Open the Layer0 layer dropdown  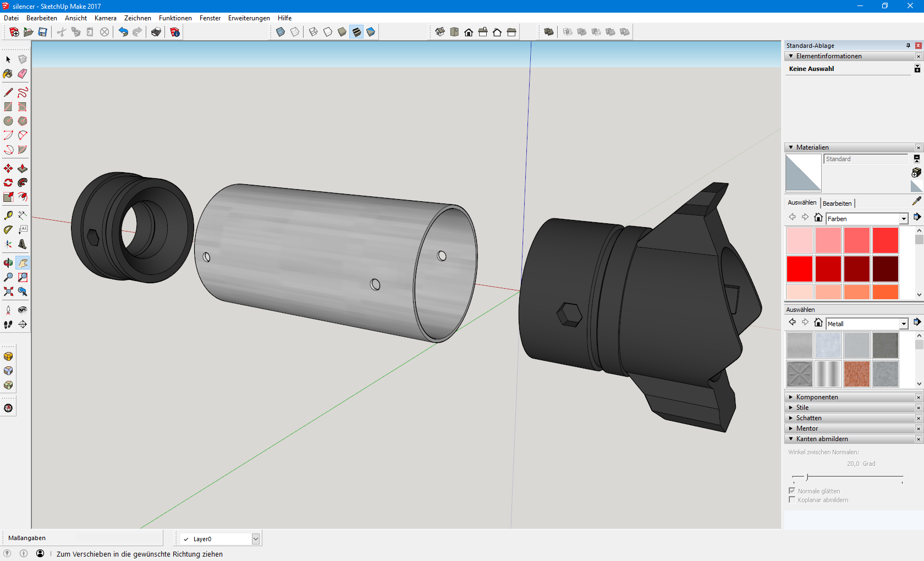coord(256,539)
